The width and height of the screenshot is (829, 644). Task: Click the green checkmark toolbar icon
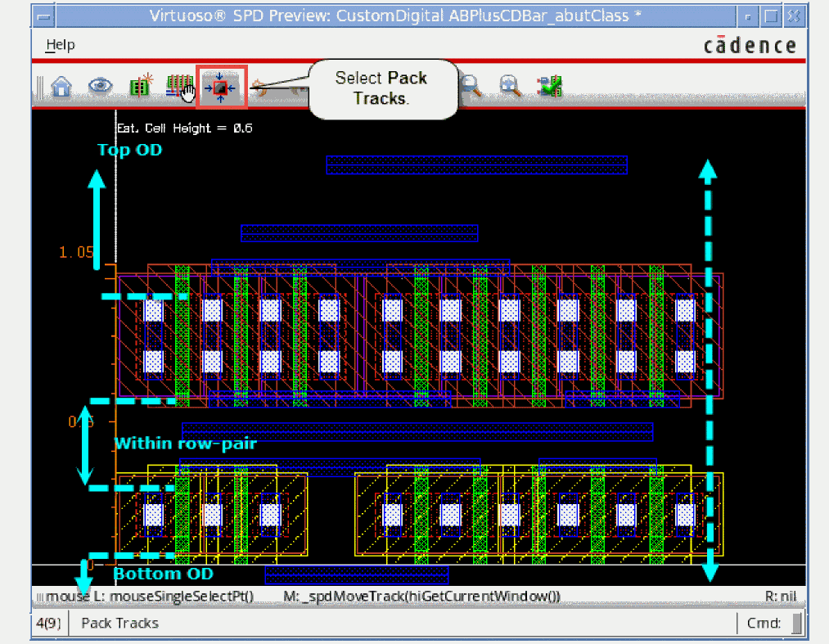tap(549, 86)
